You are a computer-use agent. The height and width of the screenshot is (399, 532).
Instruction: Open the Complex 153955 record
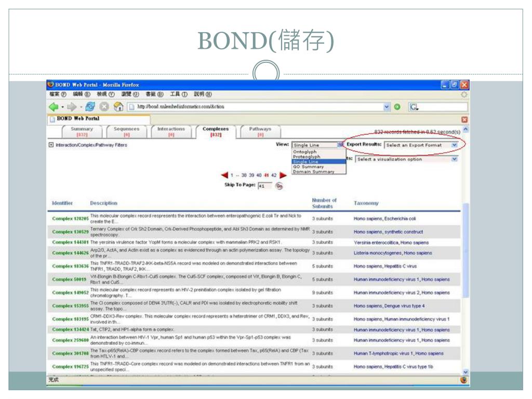(x=70, y=305)
